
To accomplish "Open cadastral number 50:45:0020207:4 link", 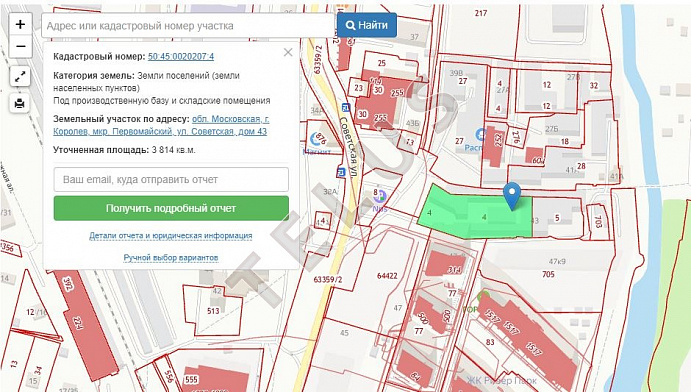I will pos(181,56).
